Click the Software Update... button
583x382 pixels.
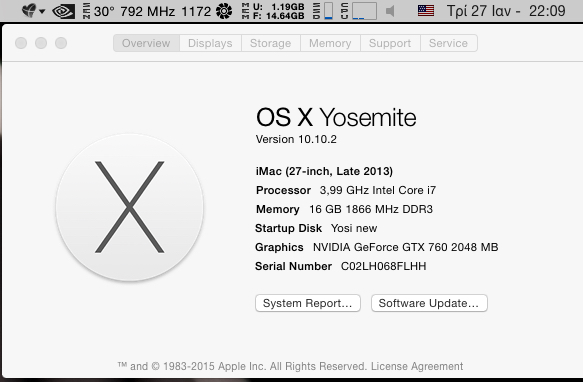click(x=429, y=303)
